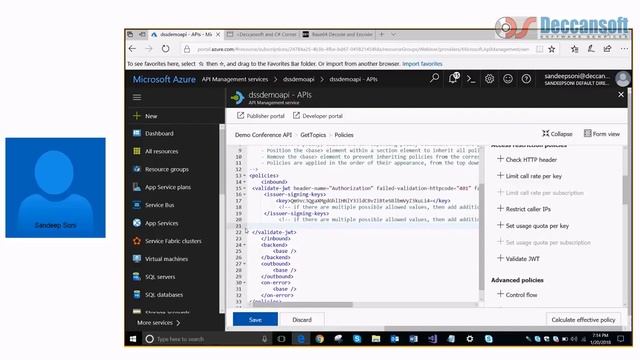640x360 pixels.
Task: Click the code editor horizontal scrollbar
Action: tap(303, 304)
